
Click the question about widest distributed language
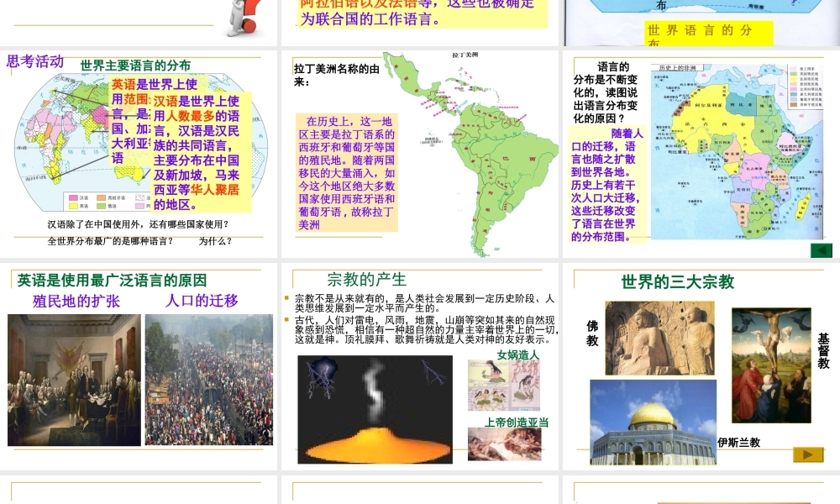tap(110, 241)
